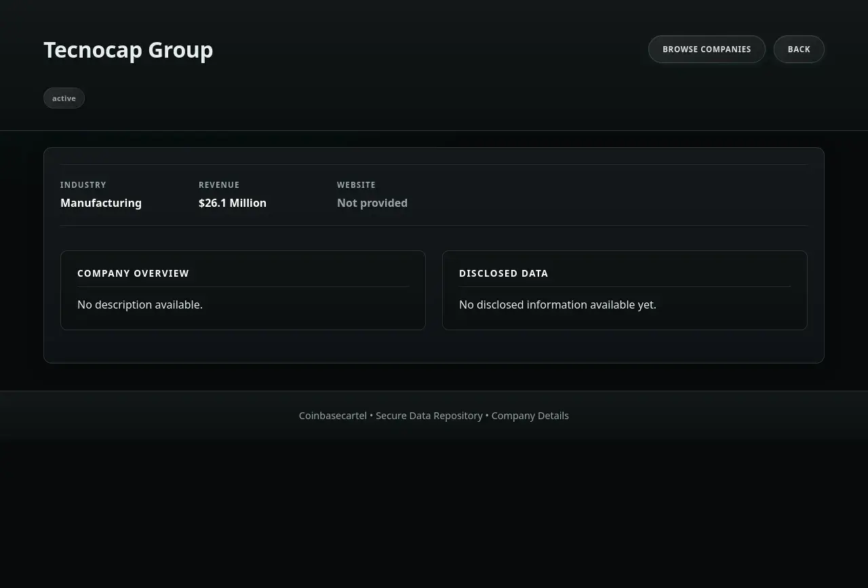The height and width of the screenshot is (588, 868).
Task: Click the divider line under Company Overview heading
Action: pos(243,287)
